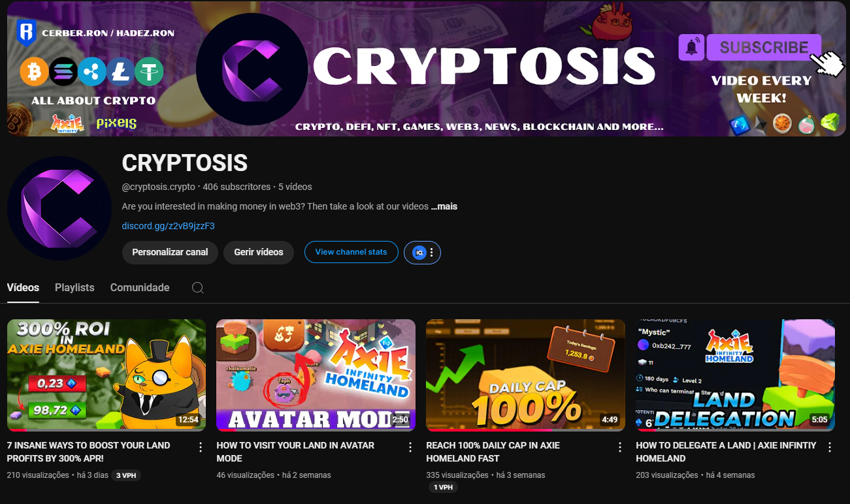Viewport: 850px width, 504px height.
Task: Open options menu for AVATAR MODE video
Action: pyautogui.click(x=410, y=447)
